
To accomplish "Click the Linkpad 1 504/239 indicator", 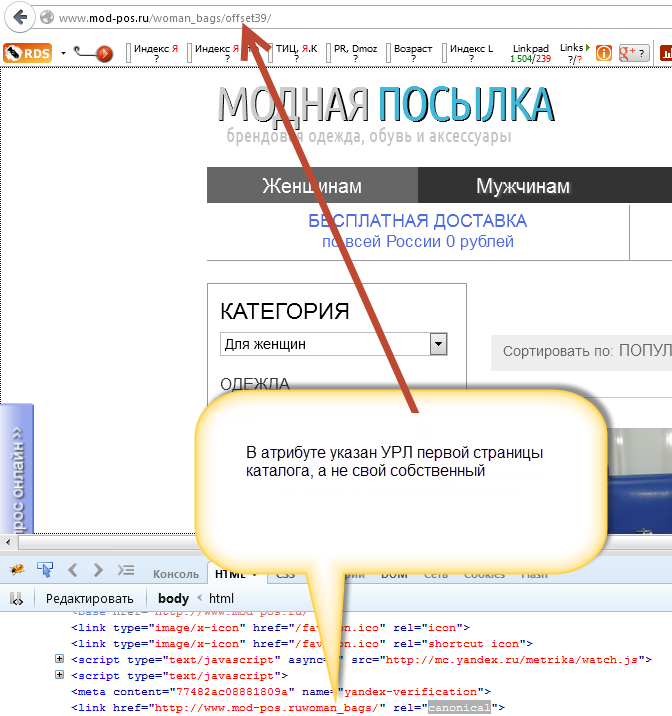I will point(530,53).
